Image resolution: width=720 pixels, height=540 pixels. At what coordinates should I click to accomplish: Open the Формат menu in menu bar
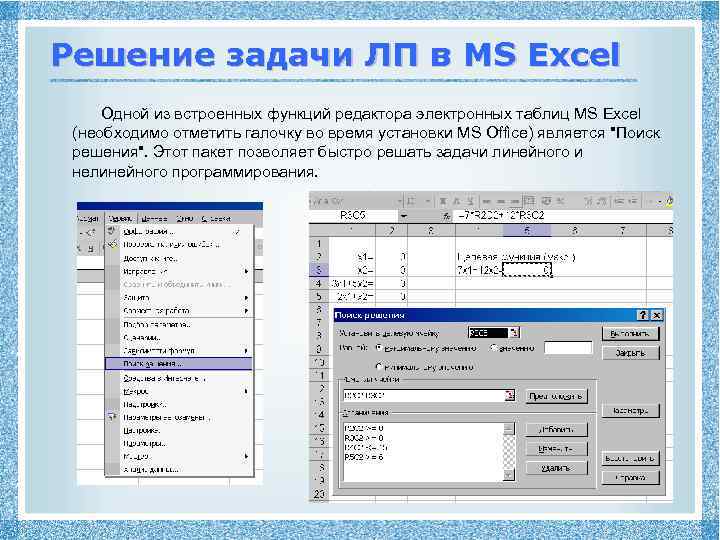pyautogui.click(x=88, y=219)
